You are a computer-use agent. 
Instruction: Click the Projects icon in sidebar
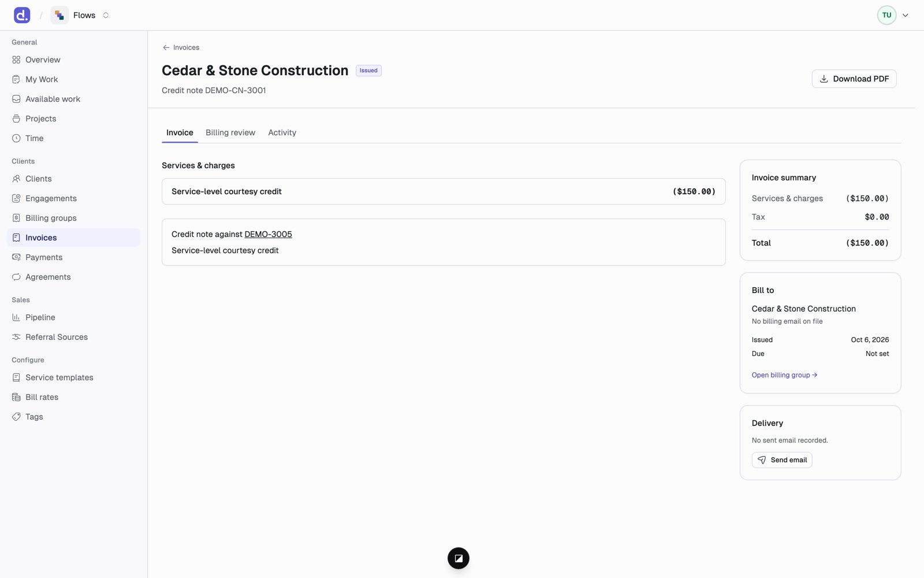pos(16,118)
